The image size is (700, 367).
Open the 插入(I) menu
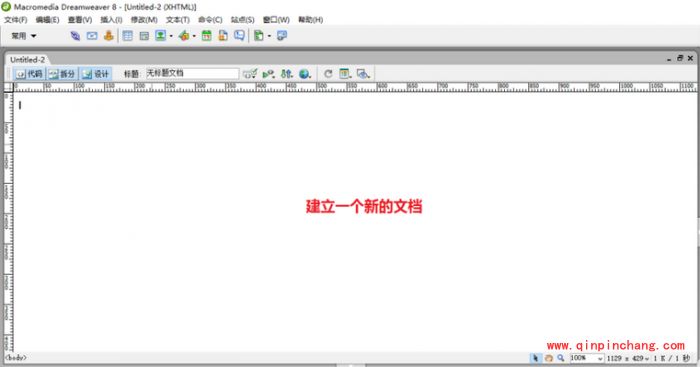coord(111,20)
